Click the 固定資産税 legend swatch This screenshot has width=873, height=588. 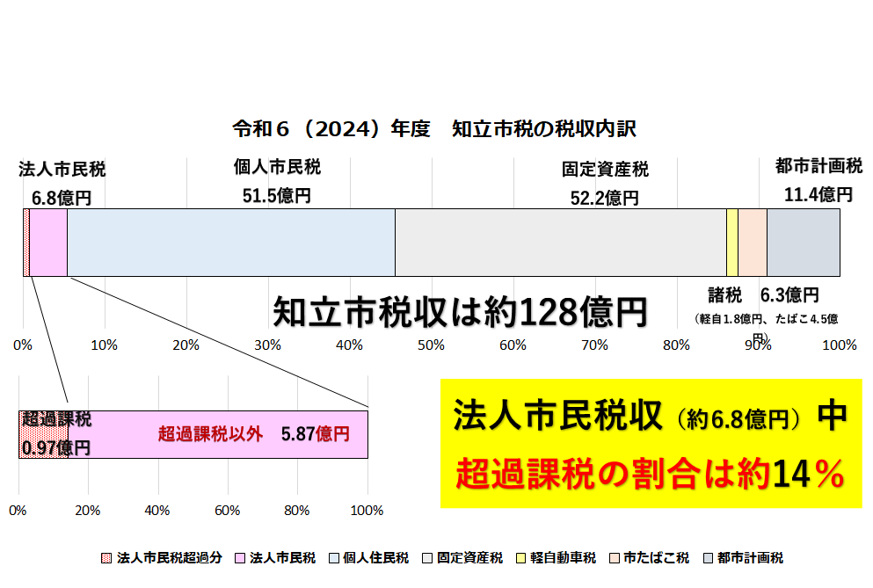point(427,558)
